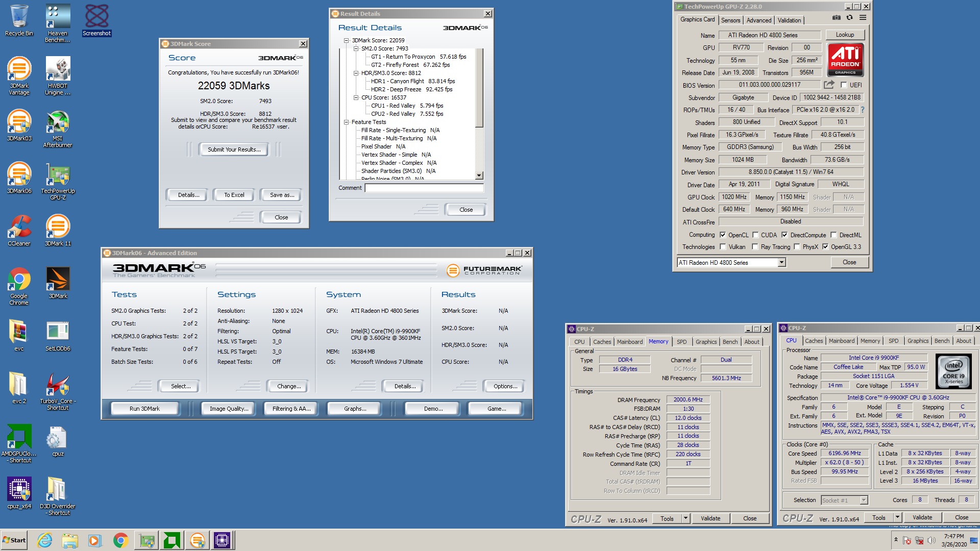
Task: Open Windows Explorer from the taskbar
Action: 70,540
